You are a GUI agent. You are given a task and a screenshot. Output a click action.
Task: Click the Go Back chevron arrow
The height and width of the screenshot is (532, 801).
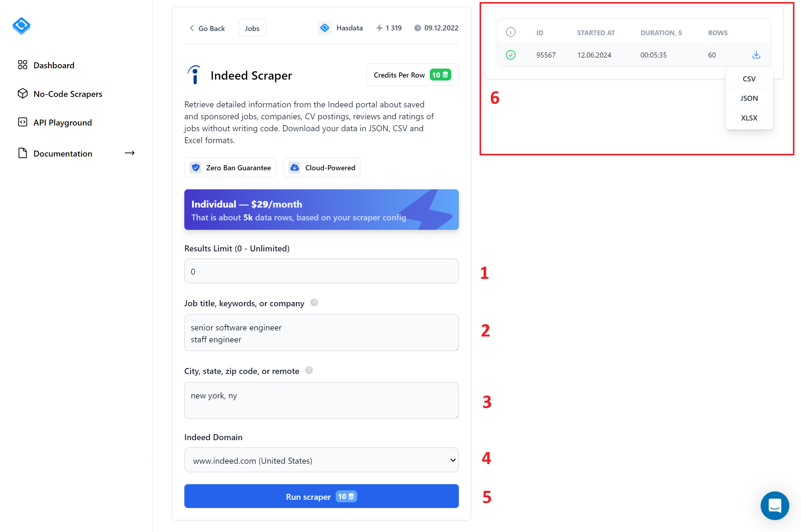[191, 28]
